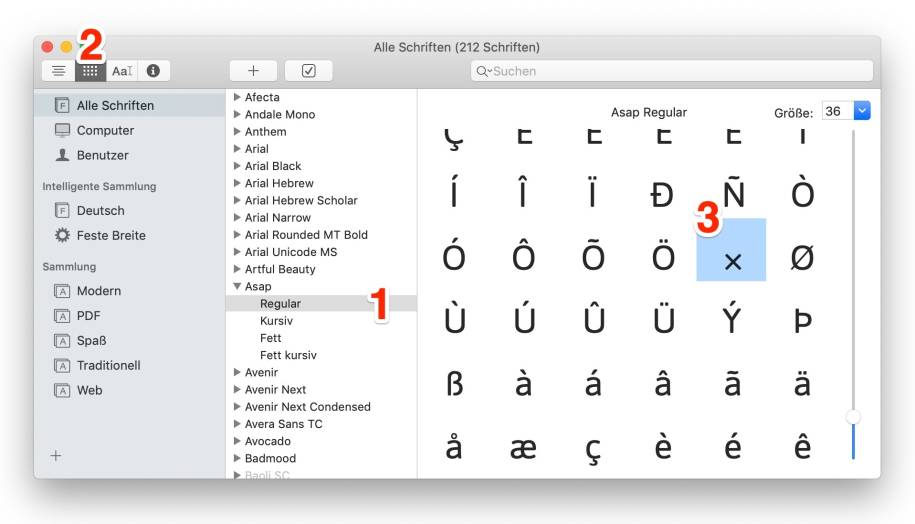Switch to custom text preview icon
The width and height of the screenshot is (915, 524).
pos(122,71)
